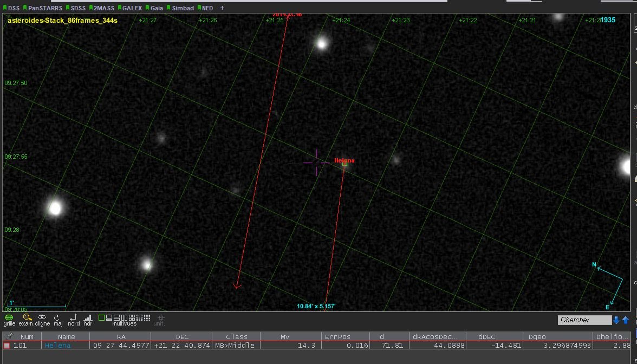Click the maj refresh icon

57,318
